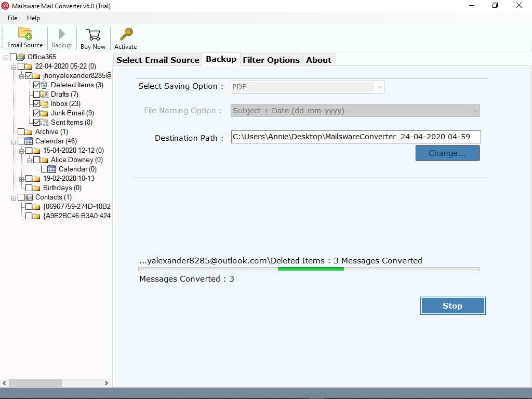
Task: Collapse the Contacts (1) node
Action: [14, 198]
